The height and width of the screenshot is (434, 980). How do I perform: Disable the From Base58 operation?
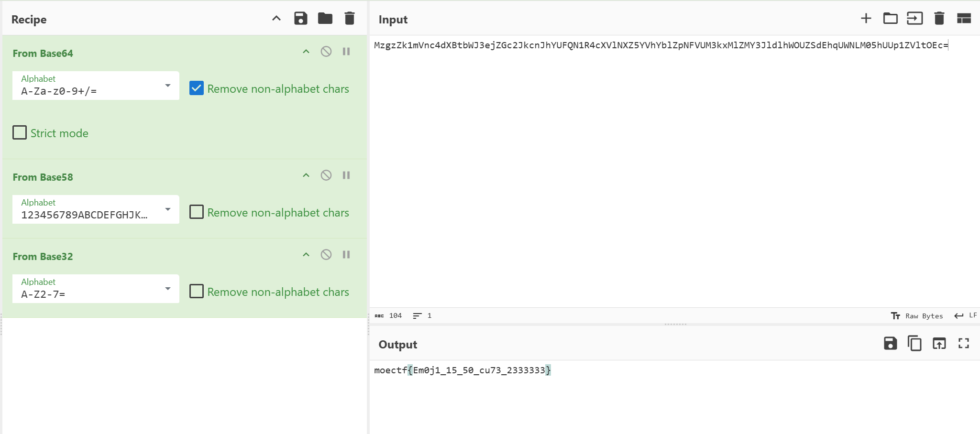point(326,175)
